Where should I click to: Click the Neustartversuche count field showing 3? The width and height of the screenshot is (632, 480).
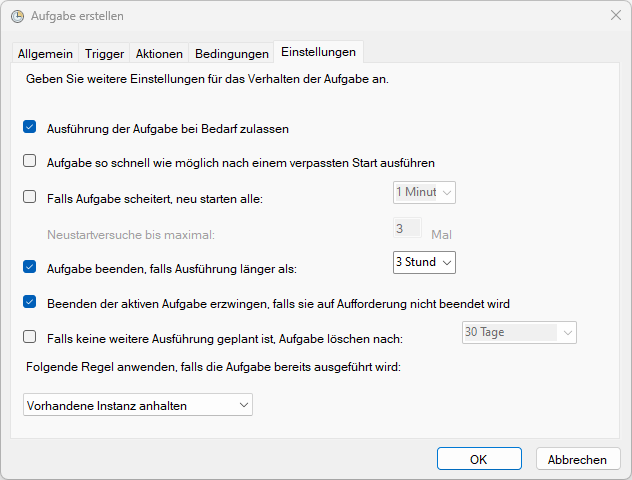(x=407, y=228)
